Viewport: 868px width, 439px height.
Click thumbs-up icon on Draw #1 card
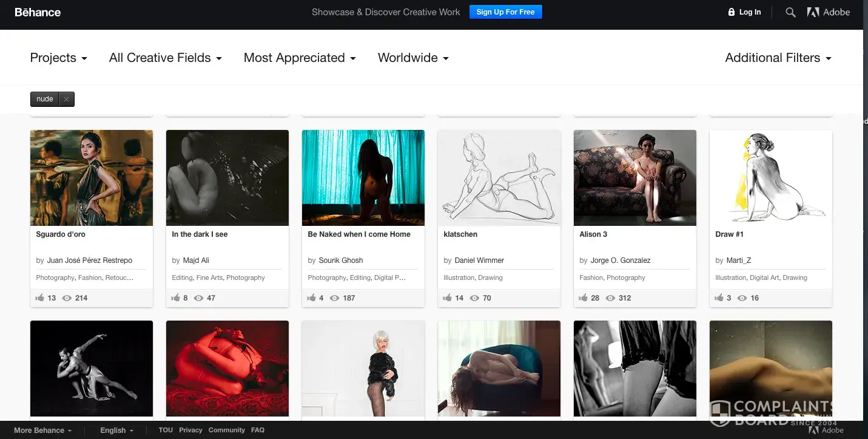click(719, 298)
